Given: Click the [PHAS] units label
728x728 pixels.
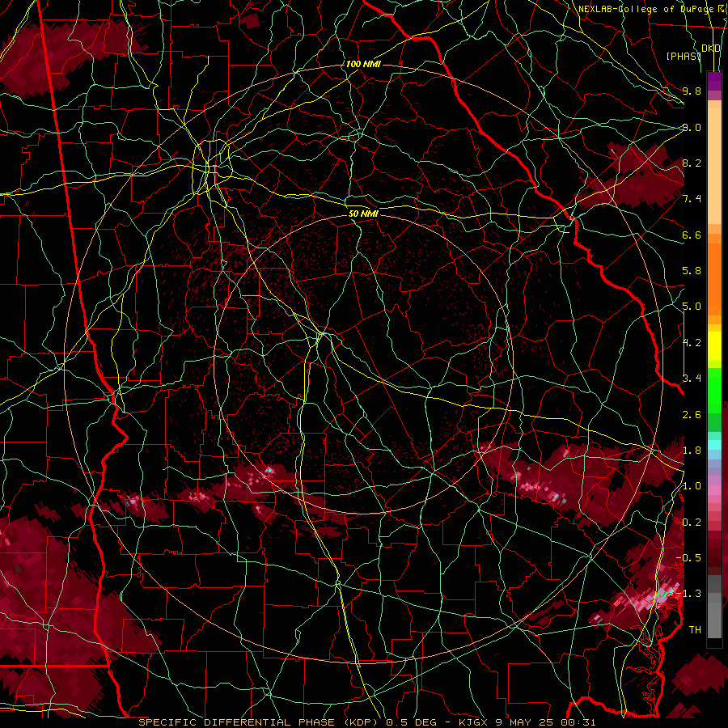Looking at the screenshot, I should [x=684, y=56].
